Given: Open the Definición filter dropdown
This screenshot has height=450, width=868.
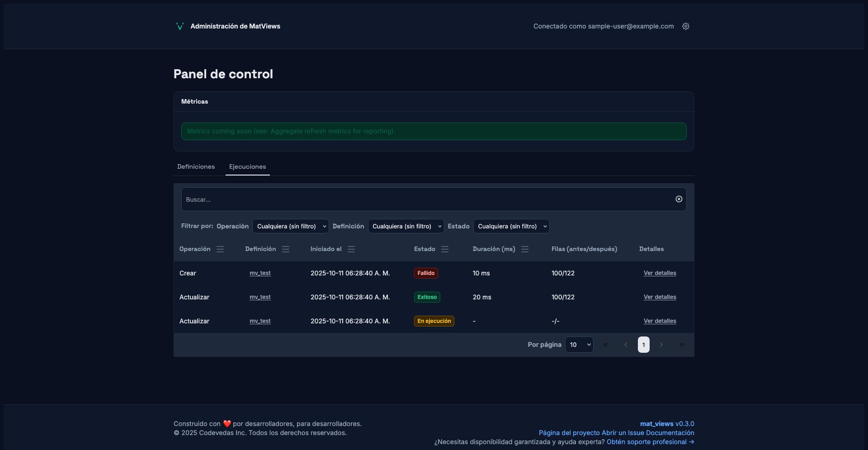Looking at the screenshot, I should pos(406,226).
